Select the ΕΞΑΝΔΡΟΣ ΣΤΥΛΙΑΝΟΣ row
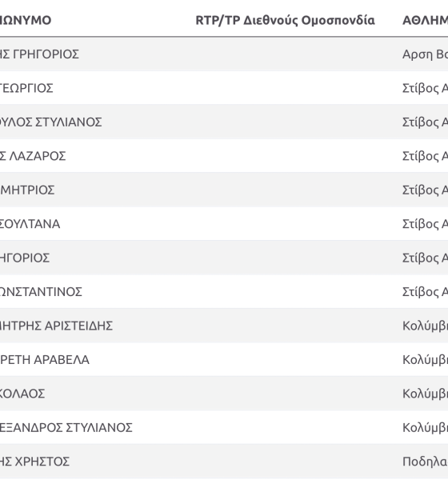 click(x=224, y=428)
